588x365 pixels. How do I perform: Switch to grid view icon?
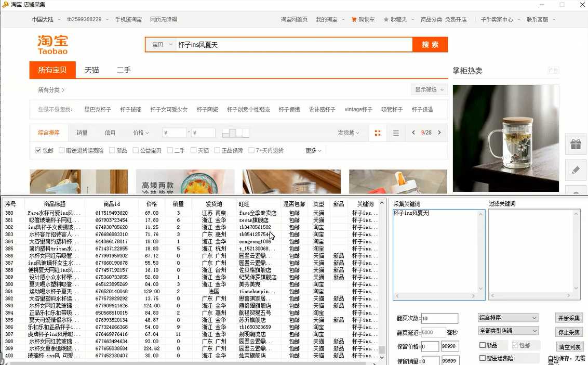tap(378, 133)
